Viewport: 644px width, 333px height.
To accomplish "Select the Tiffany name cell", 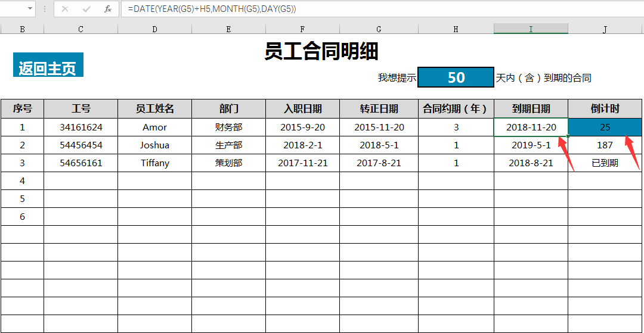I will pos(155,163).
